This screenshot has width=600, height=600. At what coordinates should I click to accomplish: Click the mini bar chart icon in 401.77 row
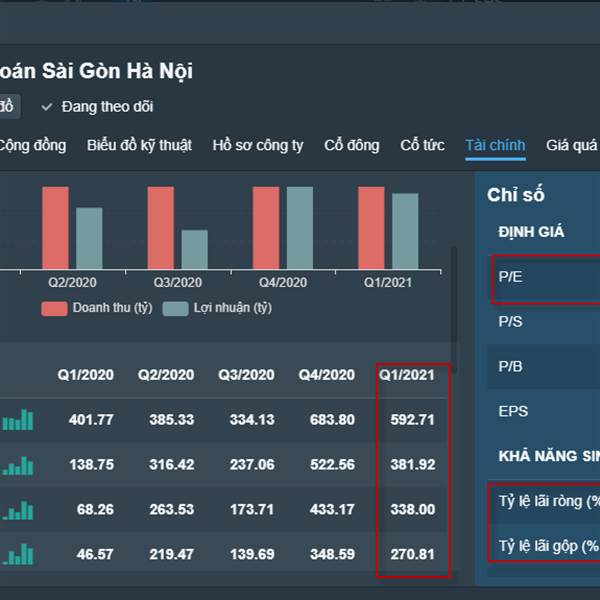[18, 420]
